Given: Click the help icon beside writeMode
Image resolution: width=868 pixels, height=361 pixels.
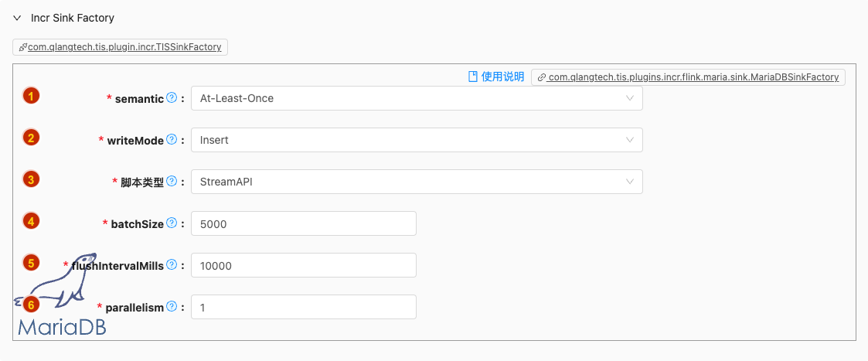Looking at the screenshot, I should (172, 140).
